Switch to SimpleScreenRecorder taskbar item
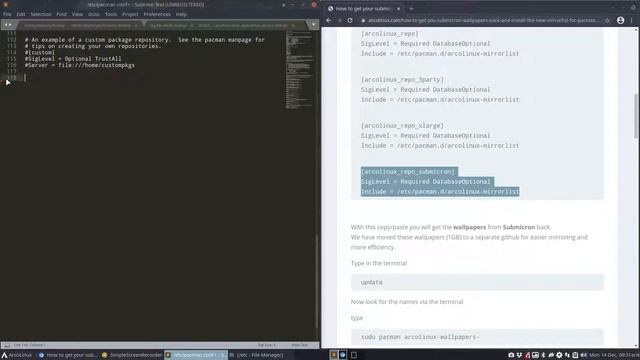 click(x=131, y=355)
